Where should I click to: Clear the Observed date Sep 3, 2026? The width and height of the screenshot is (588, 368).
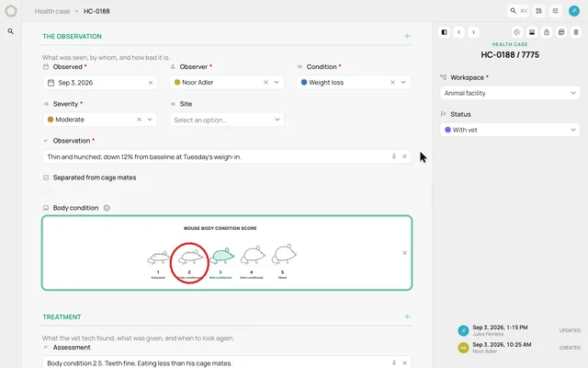[x=151, y=83]
